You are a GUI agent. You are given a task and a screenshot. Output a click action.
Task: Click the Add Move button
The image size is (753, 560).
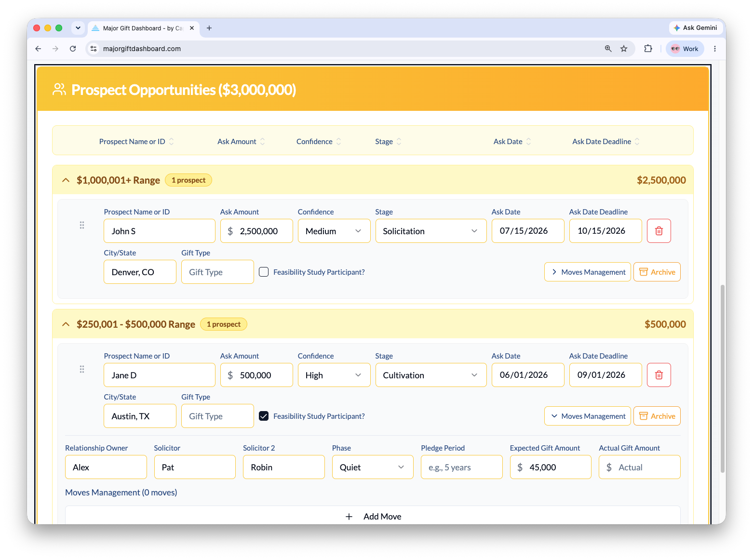pyautogui.click(x=373, y=516)
